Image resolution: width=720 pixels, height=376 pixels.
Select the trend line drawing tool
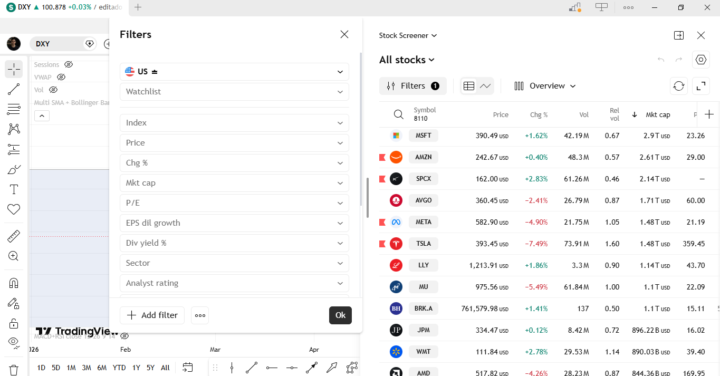[14, 89]
